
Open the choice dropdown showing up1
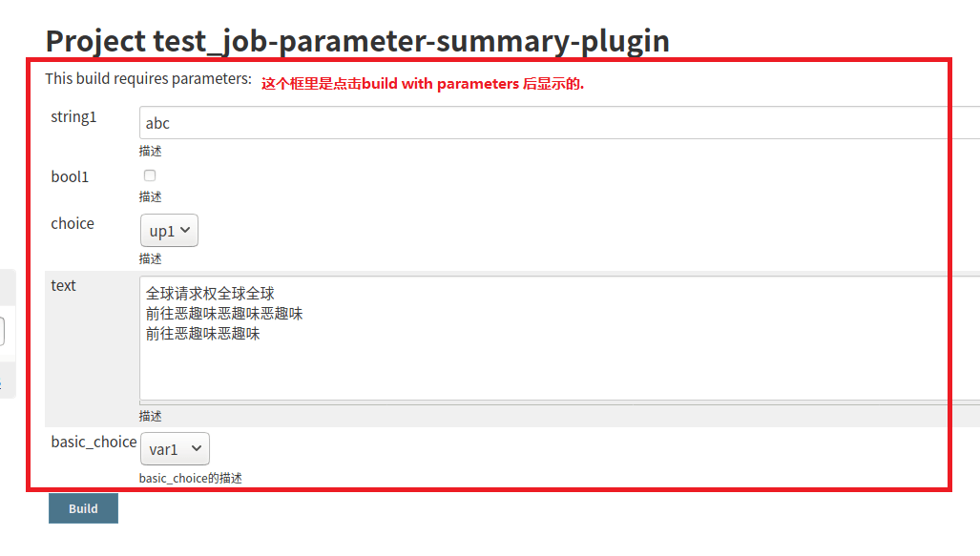point(170,231)
